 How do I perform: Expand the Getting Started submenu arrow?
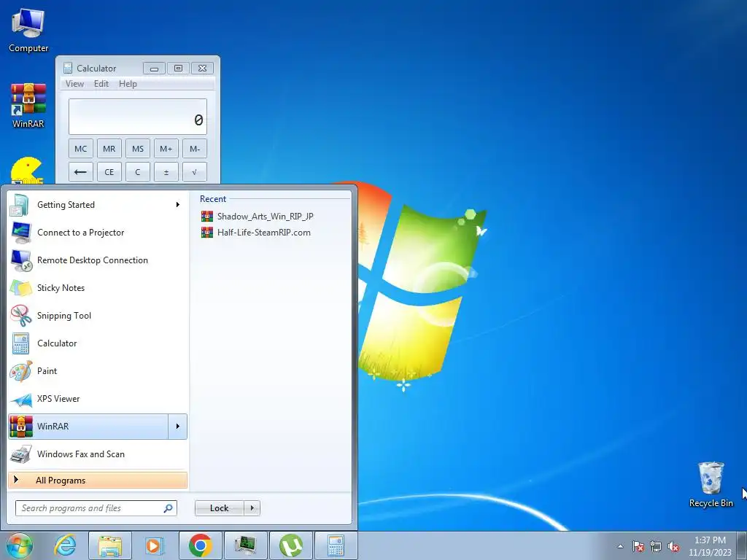pyautogui.click(x=178, y=205)
